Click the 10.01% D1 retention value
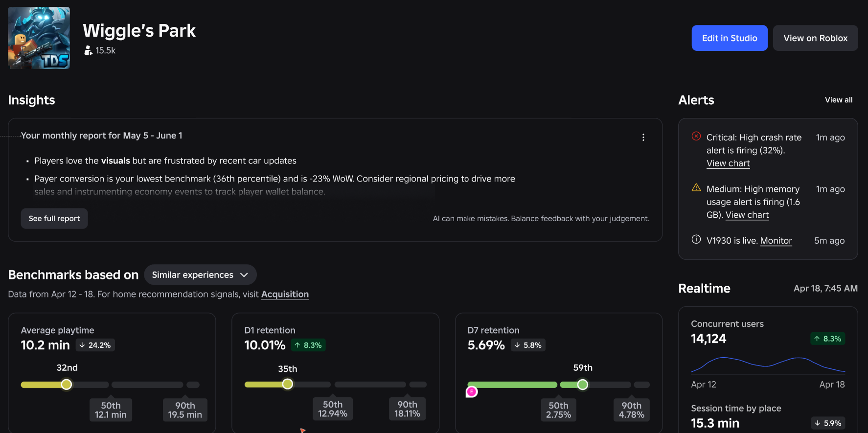Viewport: 868px width, 433px height. (265, 345)
